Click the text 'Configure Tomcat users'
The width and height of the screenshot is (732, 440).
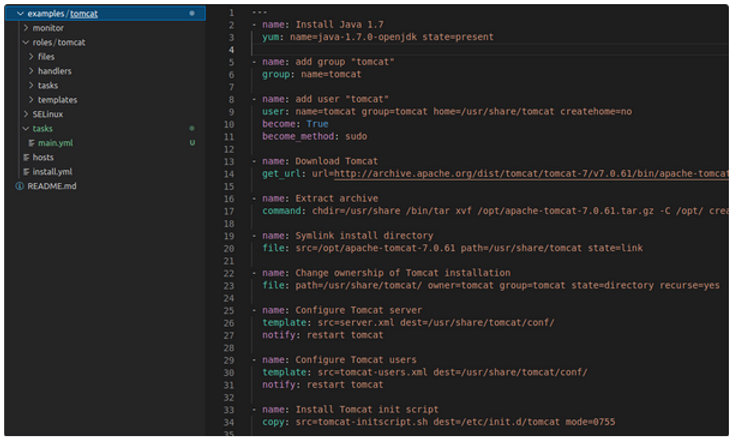[x=356, y=360]
